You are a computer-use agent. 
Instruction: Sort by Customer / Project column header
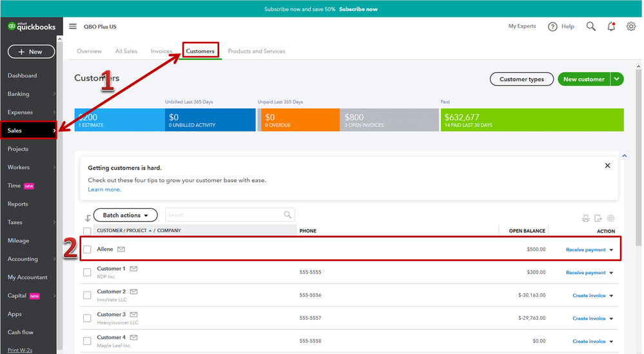pyautogui.click(x=139, y=231)
